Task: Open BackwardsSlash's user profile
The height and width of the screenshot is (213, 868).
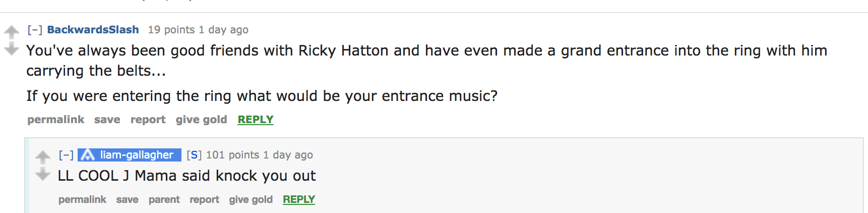Action: 93,30
